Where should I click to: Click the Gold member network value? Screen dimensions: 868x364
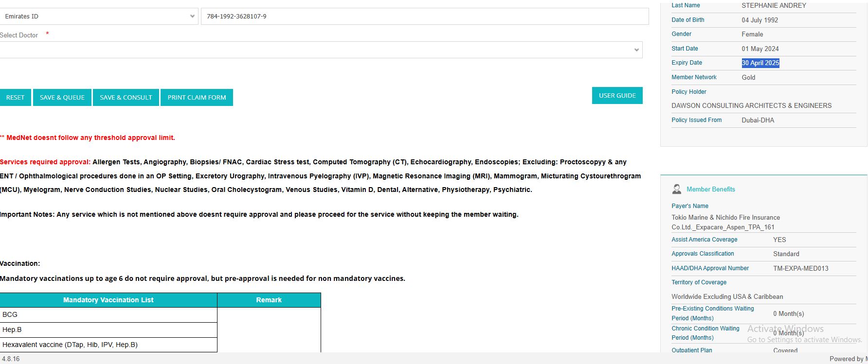click(748, 78)
